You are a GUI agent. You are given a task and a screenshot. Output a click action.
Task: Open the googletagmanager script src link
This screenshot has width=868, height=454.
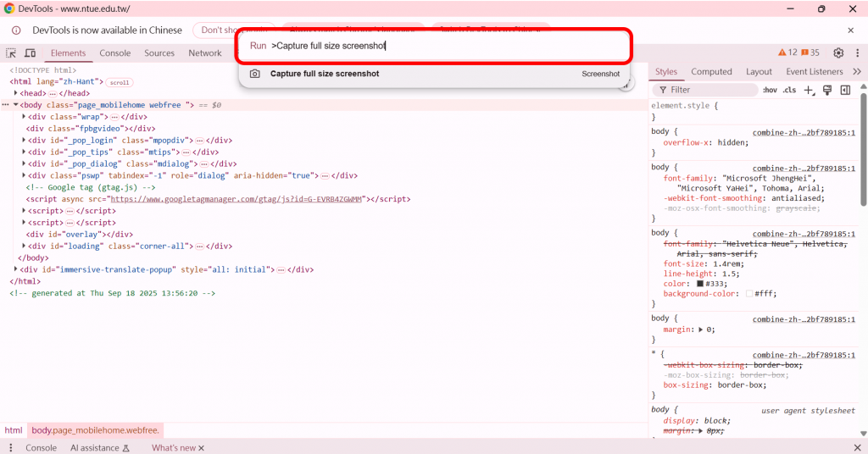coord(236,199)
